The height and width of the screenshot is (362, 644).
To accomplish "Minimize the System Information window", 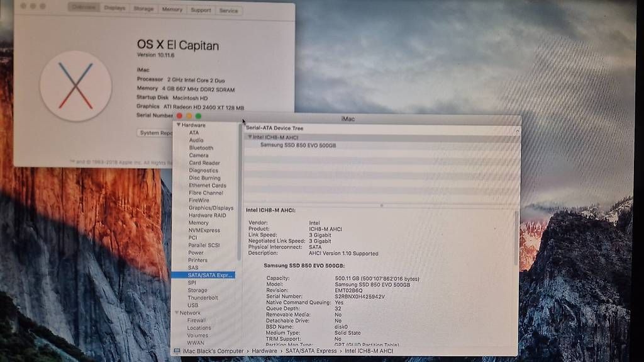I will (x=189, y=116).
